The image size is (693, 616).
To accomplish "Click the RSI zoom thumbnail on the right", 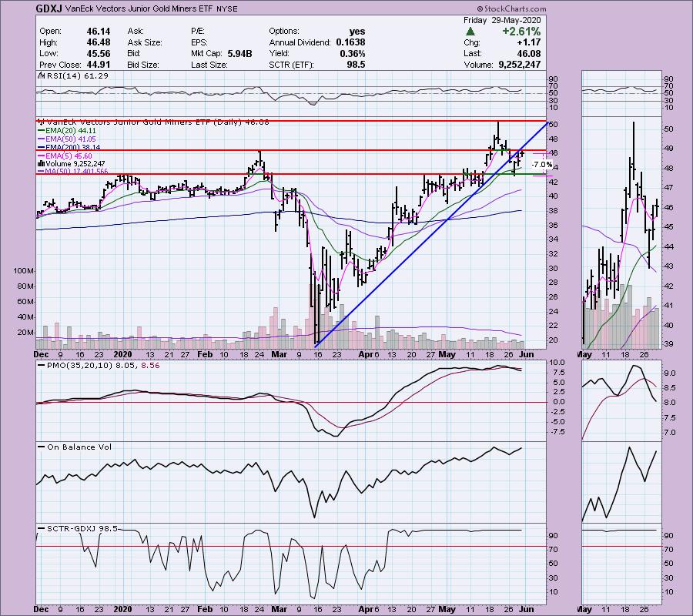I will click(621, 92).
